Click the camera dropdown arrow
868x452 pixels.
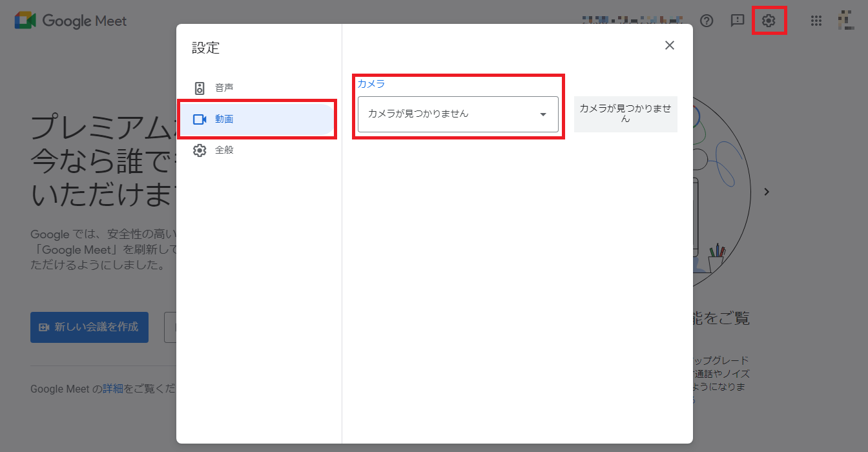tap(543, 114)
